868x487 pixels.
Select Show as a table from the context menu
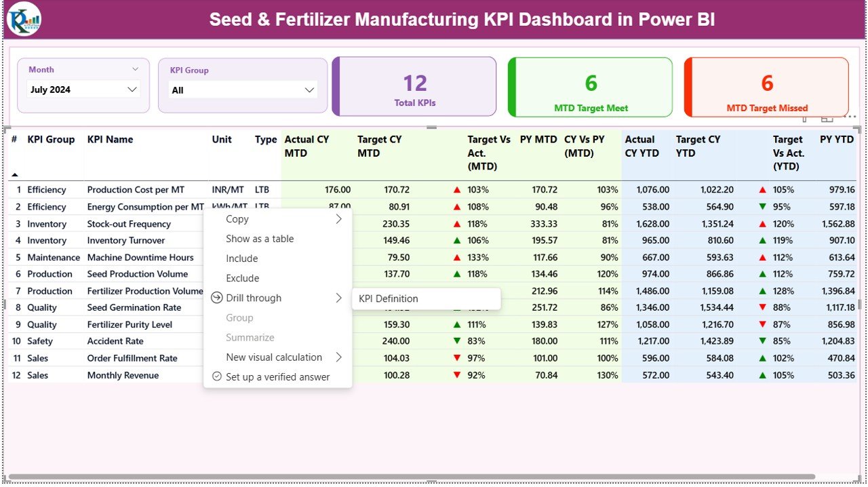260,239
